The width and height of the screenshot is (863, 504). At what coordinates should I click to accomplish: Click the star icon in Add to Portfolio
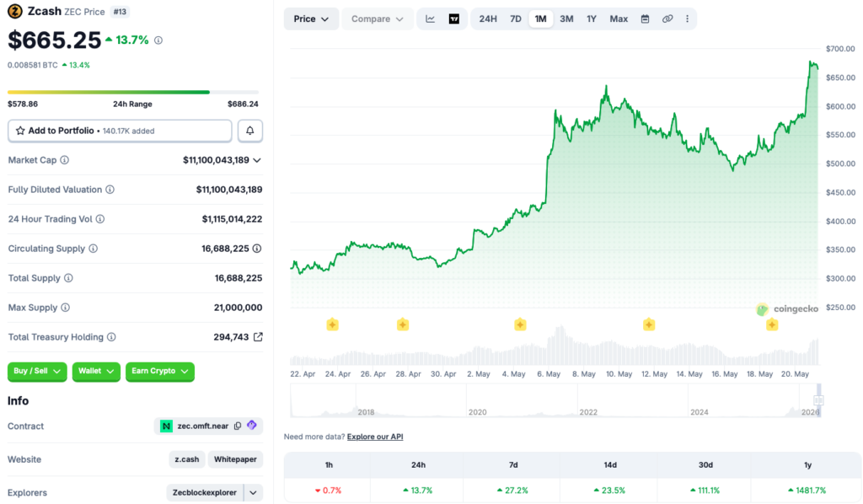(x=20, y=131)
